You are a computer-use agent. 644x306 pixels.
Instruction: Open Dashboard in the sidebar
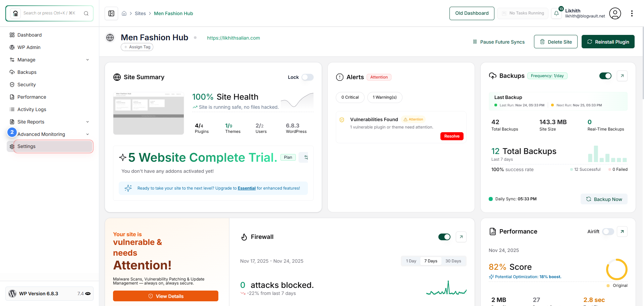50,35
